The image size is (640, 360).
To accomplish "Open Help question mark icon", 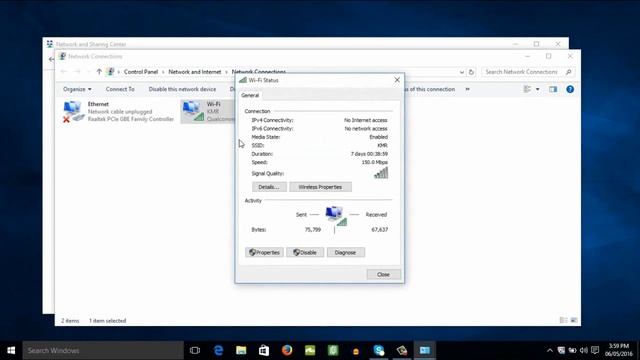I will click(x=570, y=89).
